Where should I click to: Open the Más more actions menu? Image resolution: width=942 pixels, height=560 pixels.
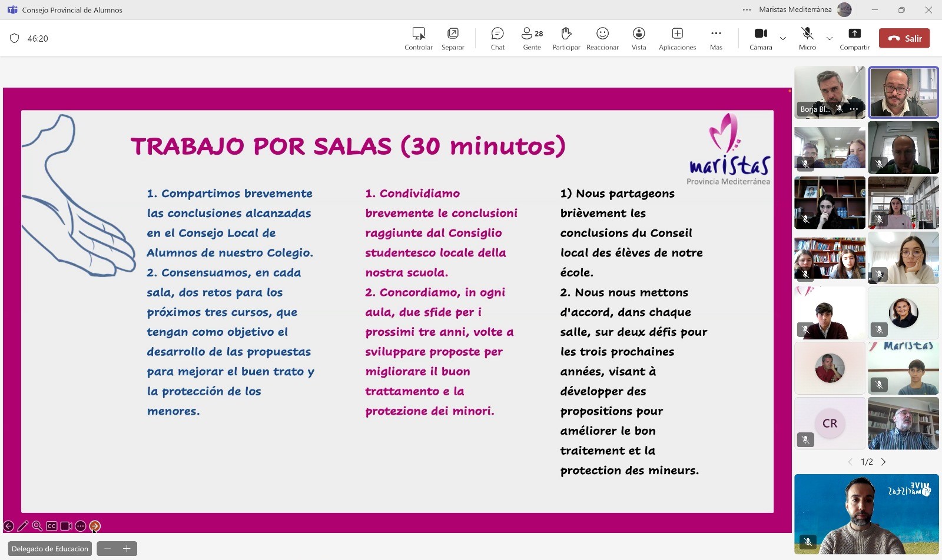pyautogui.click(x=716, y=38)
